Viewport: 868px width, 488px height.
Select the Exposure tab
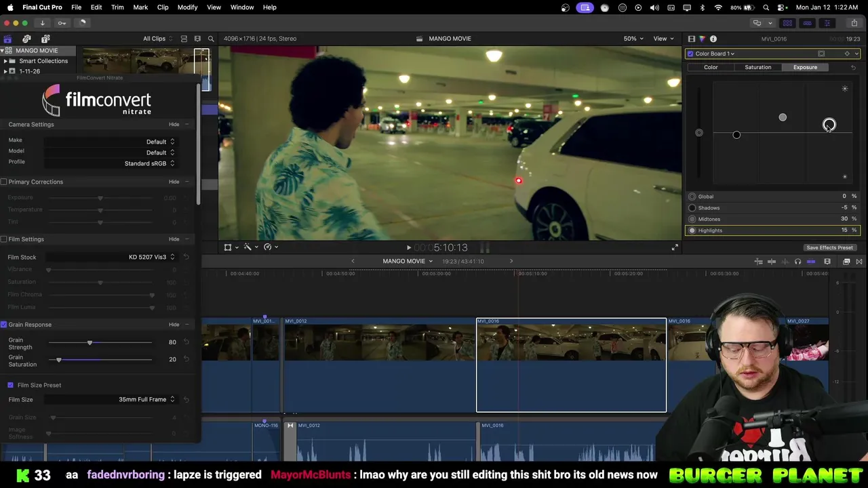click(805, 67)
